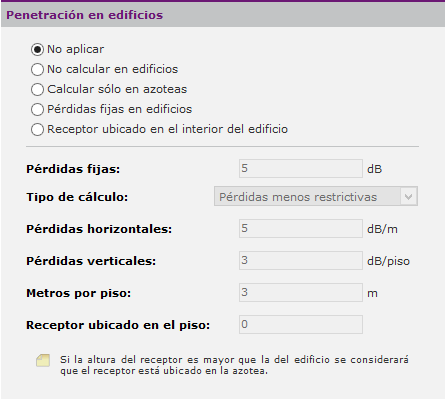
Task: Click the 'Tipo de cálculo:' label
Action: coord(77,197)
